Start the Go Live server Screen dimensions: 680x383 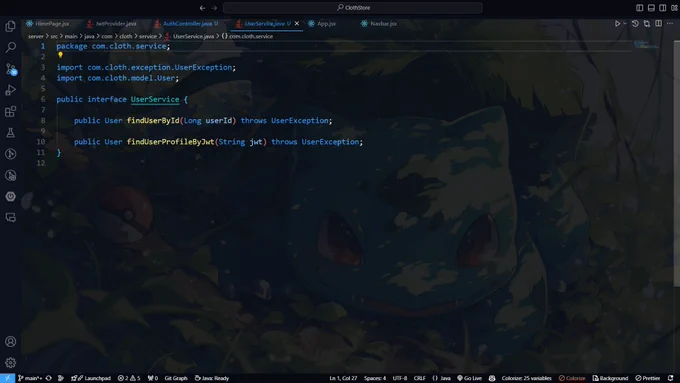(470, 378)
